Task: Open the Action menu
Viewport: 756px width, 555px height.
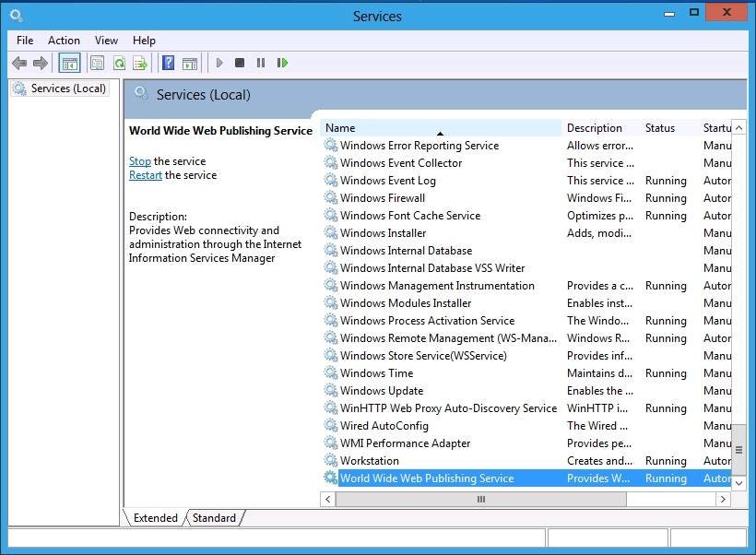Action: 65,41
